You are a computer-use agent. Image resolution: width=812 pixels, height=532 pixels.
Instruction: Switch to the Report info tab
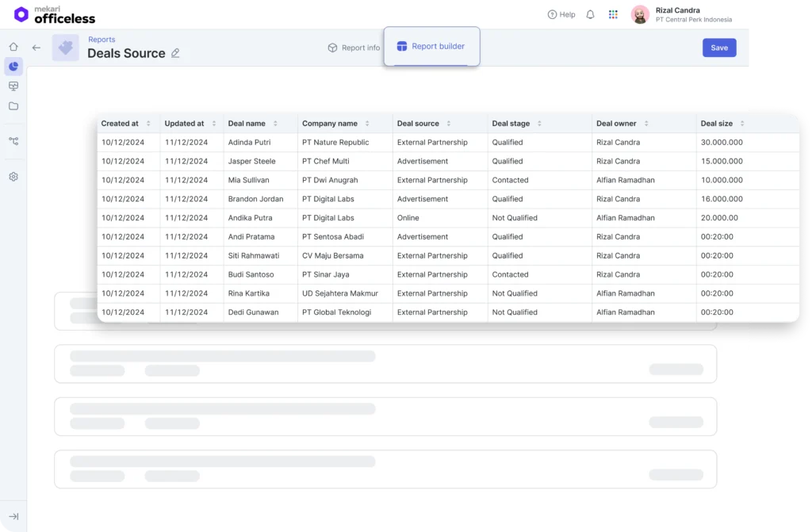point(354,48)
